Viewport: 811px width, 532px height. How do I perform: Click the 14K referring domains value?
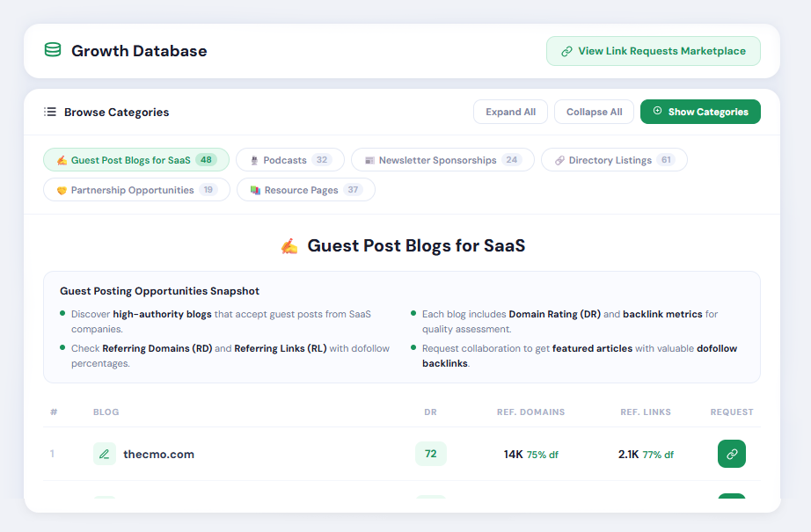coord(514,455)
